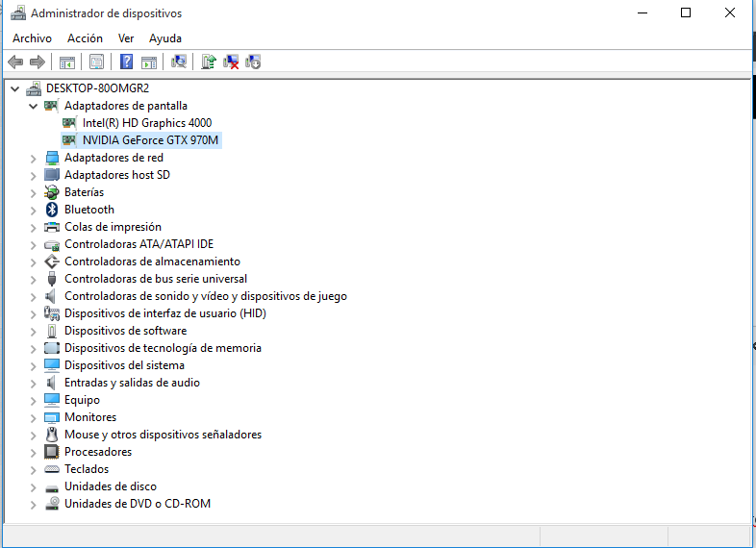Screen dimensions: 756x548
Task: Show or hide console tree toolbar icon
Action: click(67, 62)
